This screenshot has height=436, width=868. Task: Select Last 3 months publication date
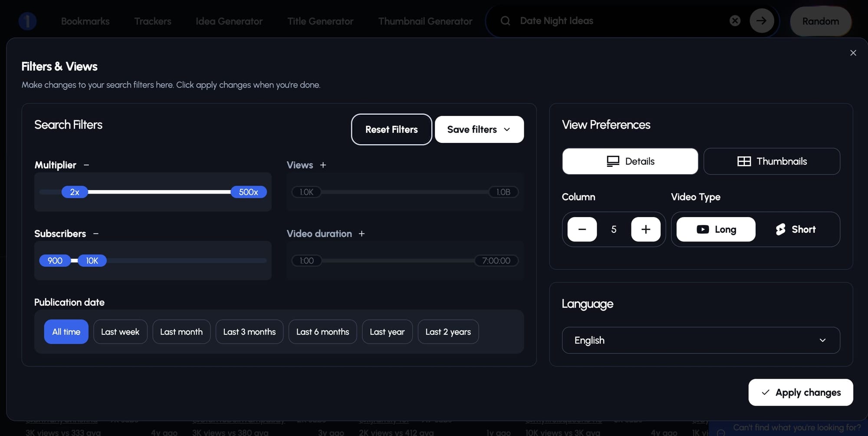click(249, 332)
